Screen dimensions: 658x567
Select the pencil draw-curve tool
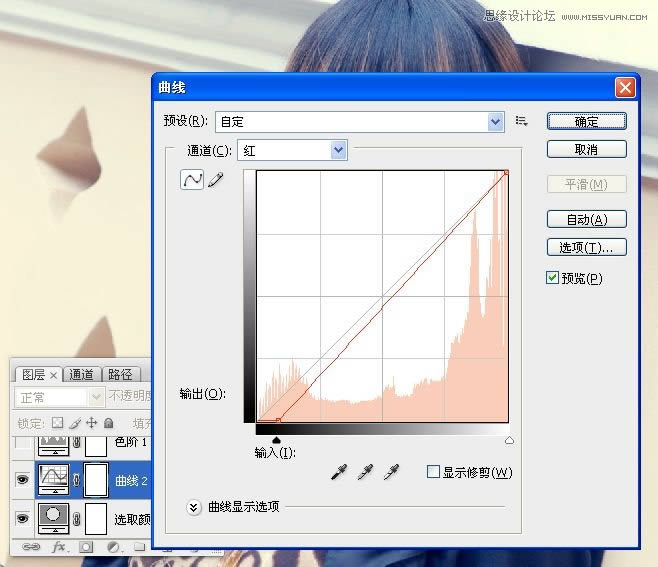tap(215, 180)
